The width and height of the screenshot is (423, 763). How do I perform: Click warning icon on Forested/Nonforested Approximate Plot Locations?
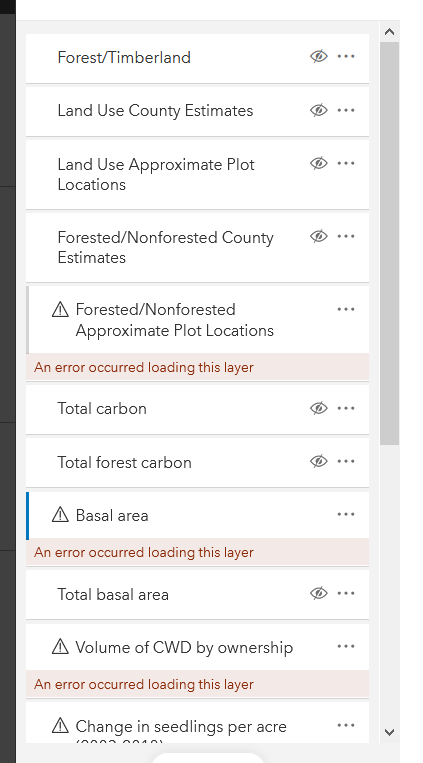pos(60,309)
